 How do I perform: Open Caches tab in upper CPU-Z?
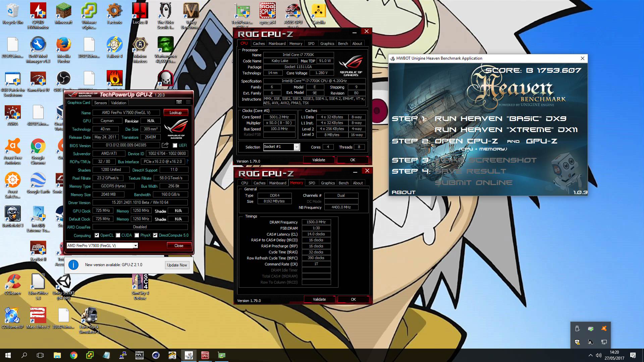click(259, 44)
